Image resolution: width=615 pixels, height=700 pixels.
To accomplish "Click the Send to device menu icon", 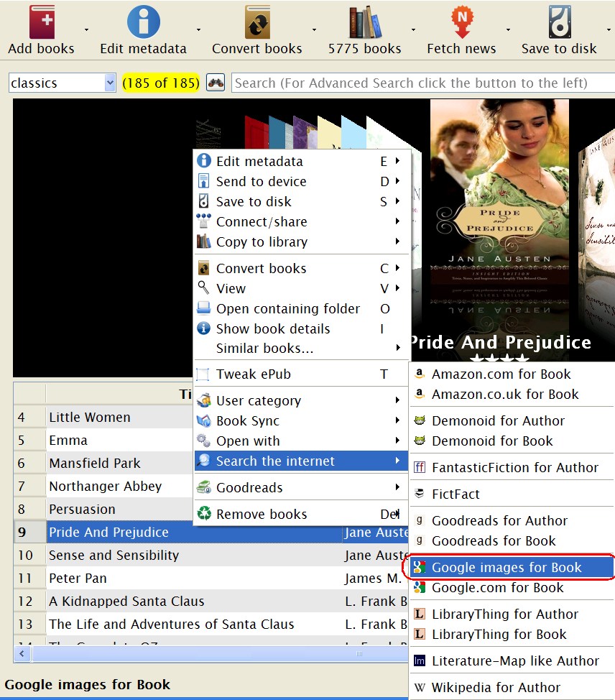I will point(203,181).
